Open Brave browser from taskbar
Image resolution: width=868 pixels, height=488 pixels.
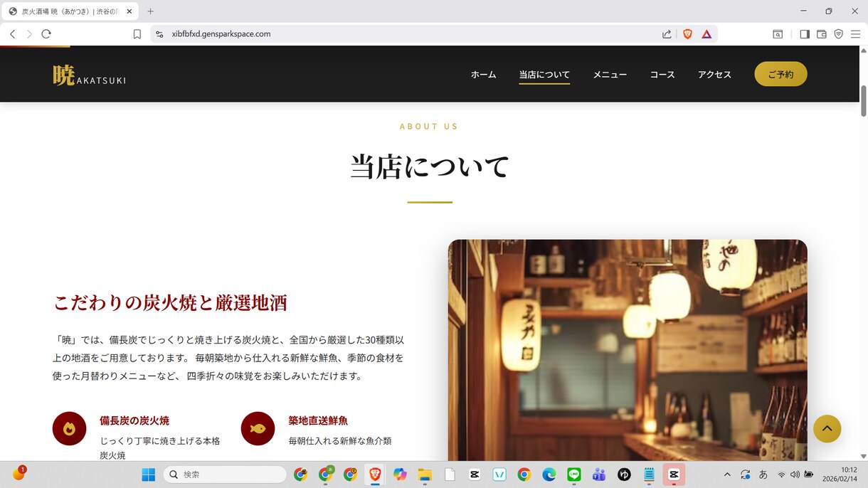tap(375, 474)
